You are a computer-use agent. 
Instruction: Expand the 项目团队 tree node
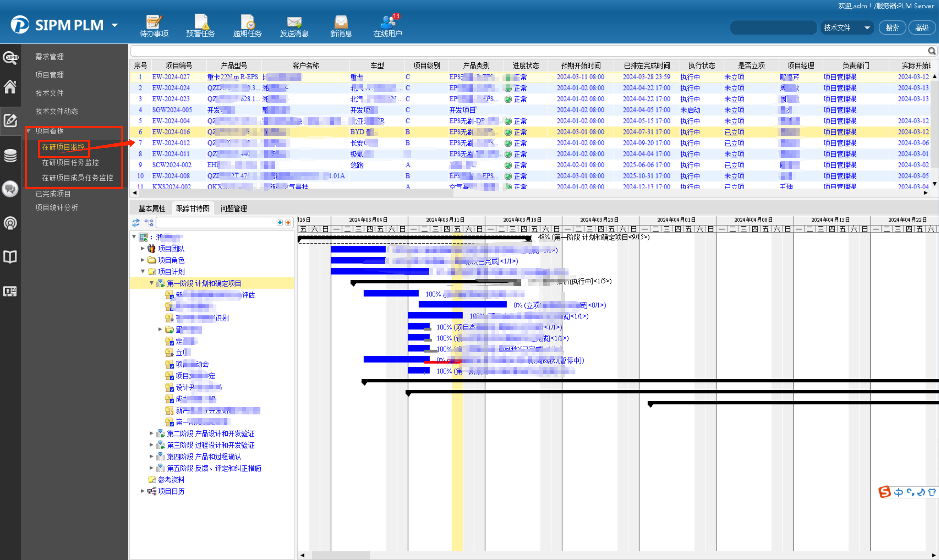point(143,248)
